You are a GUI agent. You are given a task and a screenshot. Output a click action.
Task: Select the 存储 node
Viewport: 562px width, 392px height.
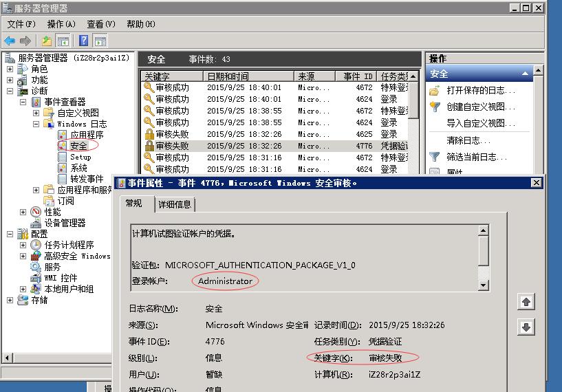(x=39, y=300)
